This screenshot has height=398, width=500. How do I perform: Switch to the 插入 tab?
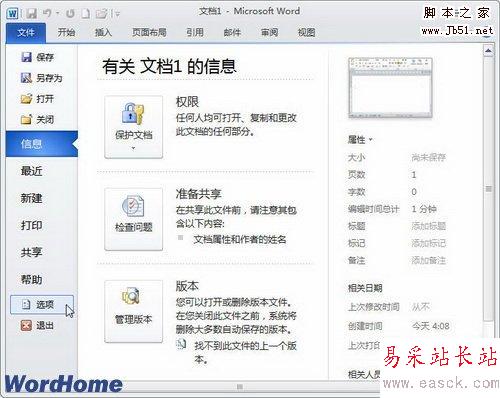(x=103, y=32)
